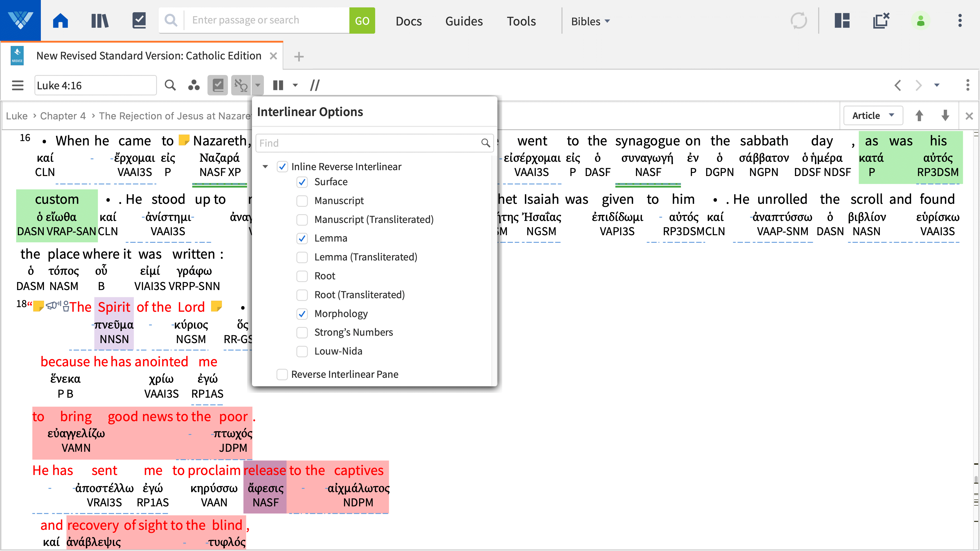This screenshot has width=980, height=551.
Task: Check the Reverse Interlinear Pane option
Action: (x=282, y=374)
